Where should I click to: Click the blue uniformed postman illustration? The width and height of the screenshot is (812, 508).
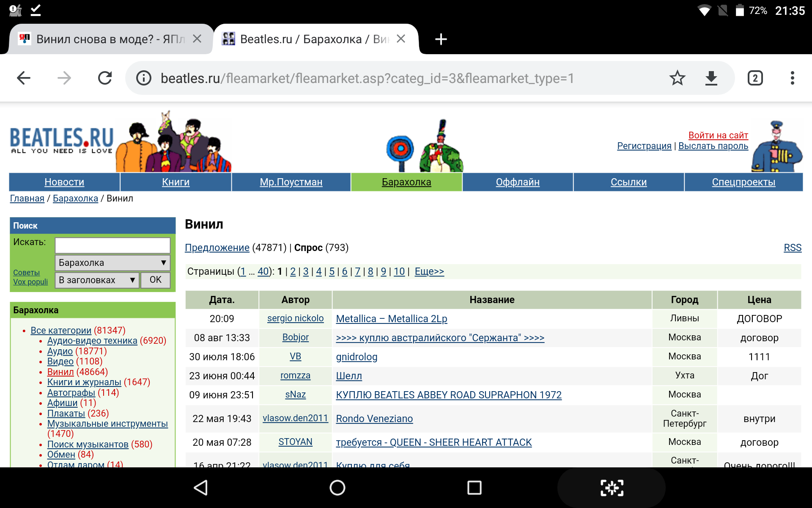point(777,146)
